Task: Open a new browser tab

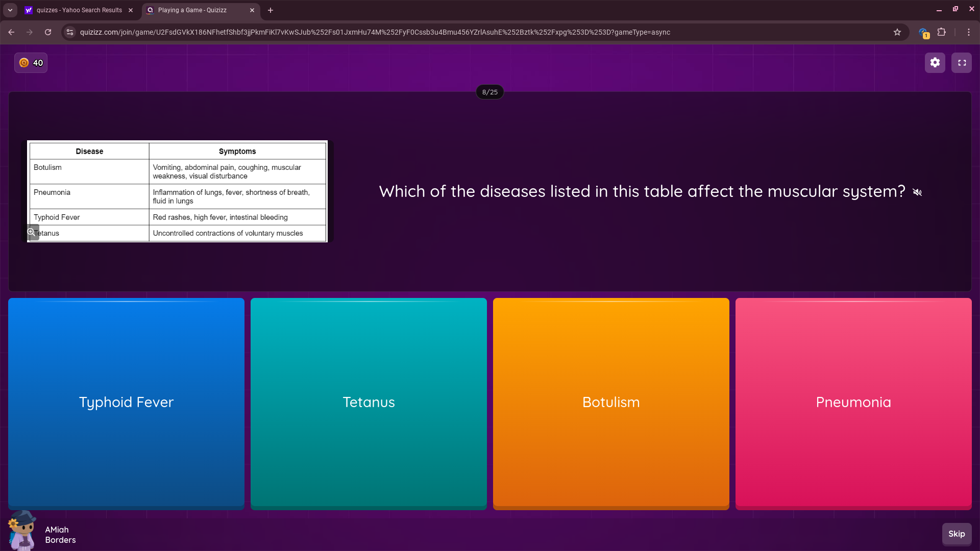Action: click(x=271, y=10)
